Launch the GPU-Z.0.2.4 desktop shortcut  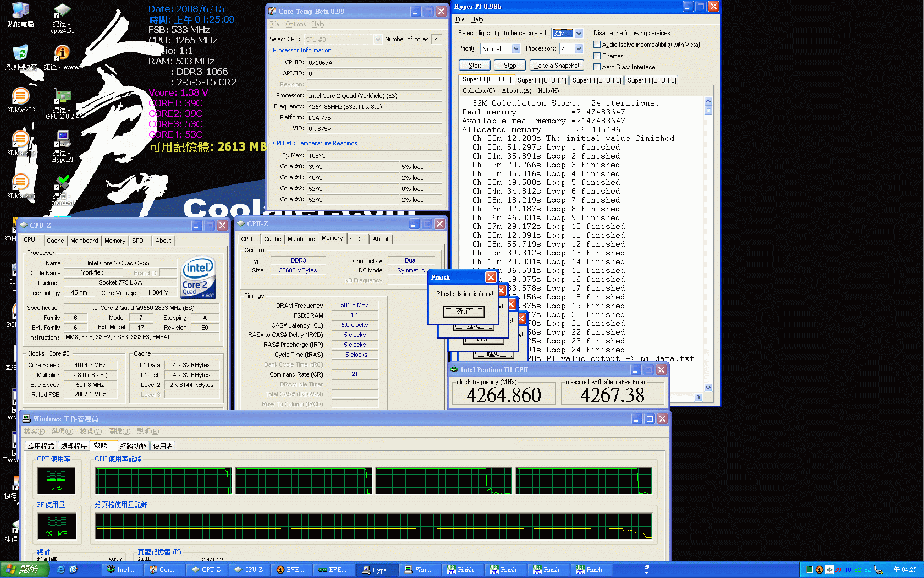click(62, 104)
